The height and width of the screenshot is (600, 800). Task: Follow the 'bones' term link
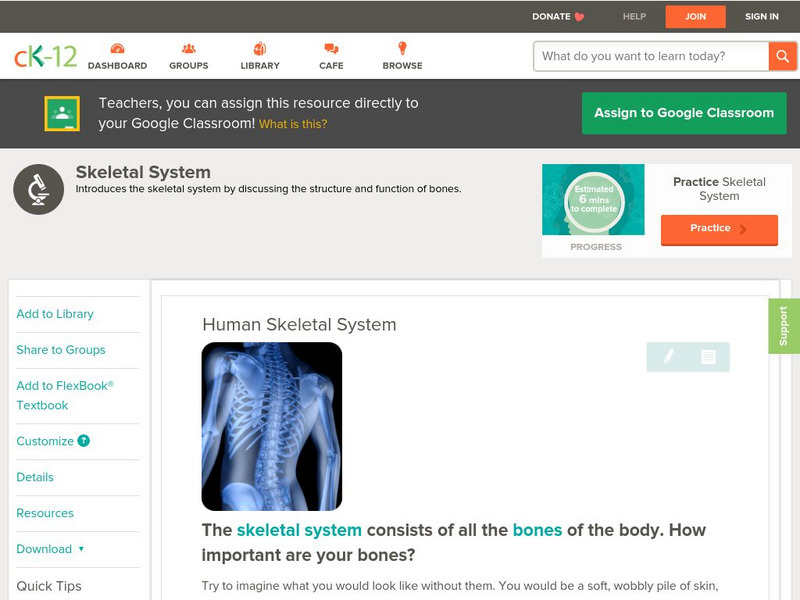click(537, 530)
